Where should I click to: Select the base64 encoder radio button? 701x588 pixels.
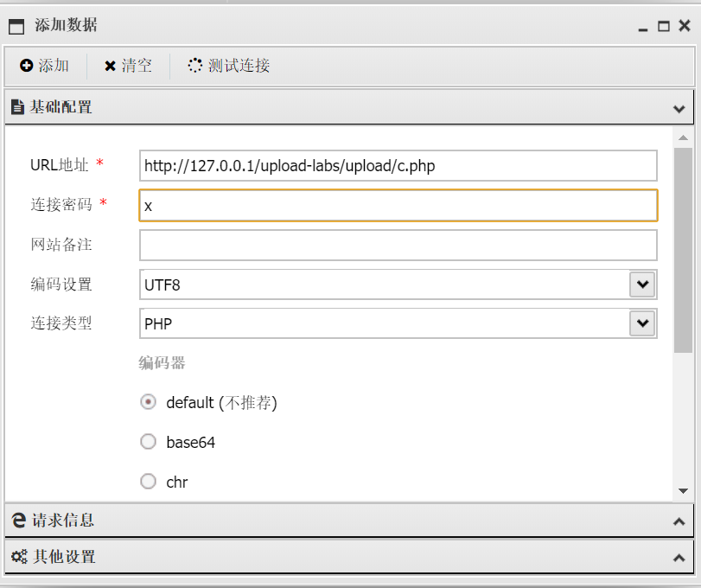pos(148,442)
